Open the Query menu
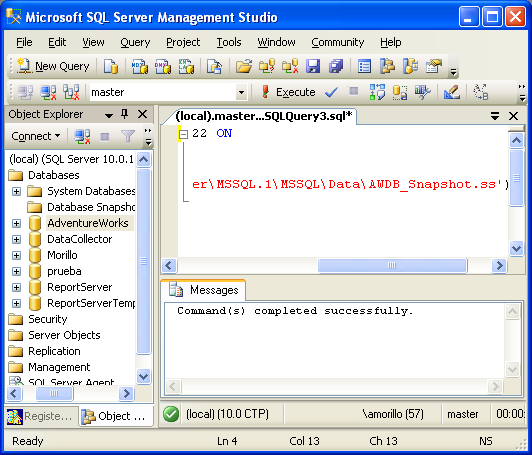Viewport: 532px width, 455px height. coord(135,42)
